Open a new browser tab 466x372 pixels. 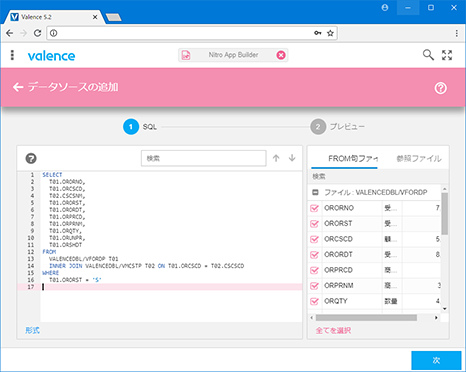(113, 17)
